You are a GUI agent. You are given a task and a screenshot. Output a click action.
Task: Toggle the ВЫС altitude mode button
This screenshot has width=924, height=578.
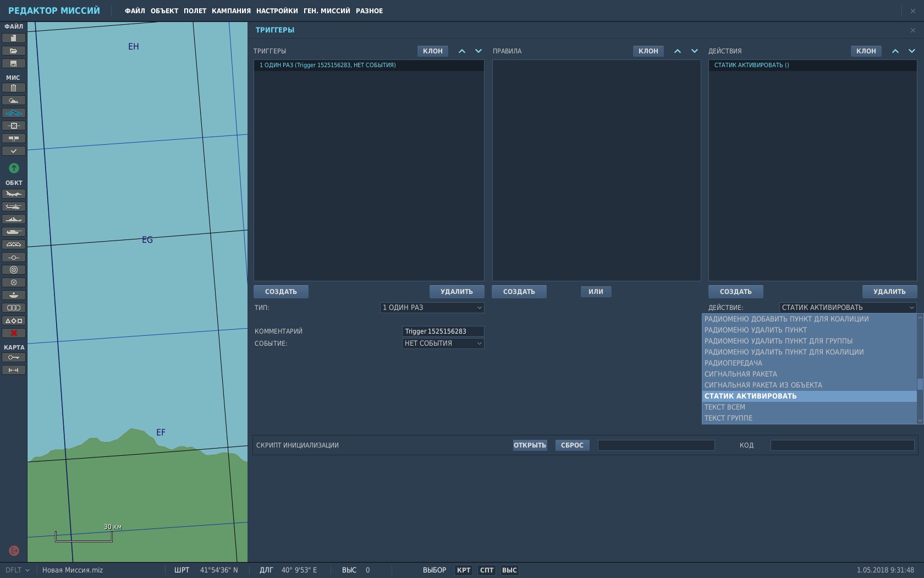[x=509, y=570]
